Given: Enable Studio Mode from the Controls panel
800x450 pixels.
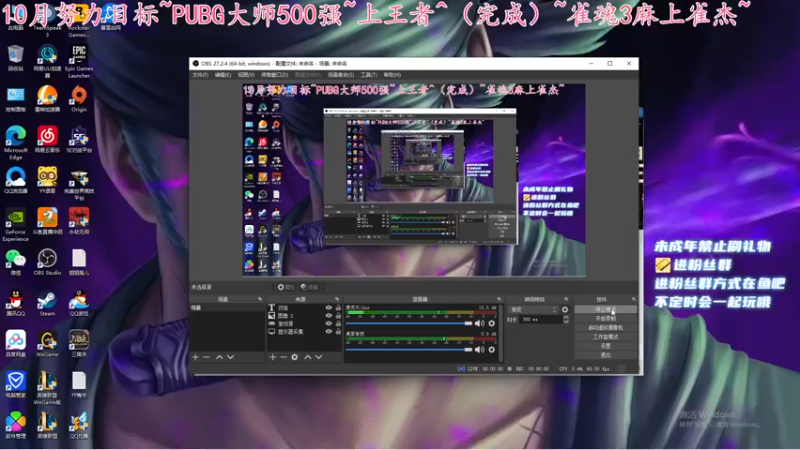Looking at the screenshot, I should (x=605, y=337).
